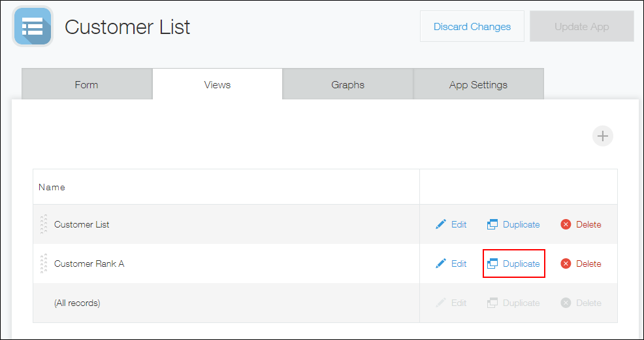This screenshot has width=644, height=340.
Task: Open the Graphs tab
Action: coord(347,84)
